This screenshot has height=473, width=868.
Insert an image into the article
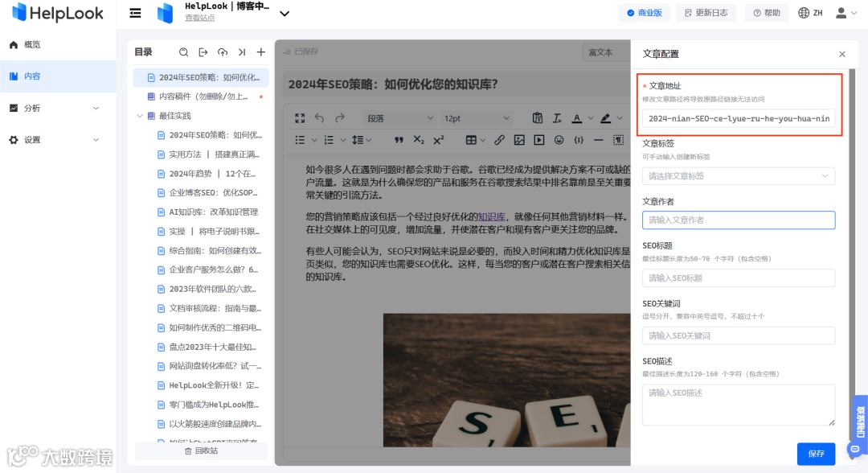519,139
